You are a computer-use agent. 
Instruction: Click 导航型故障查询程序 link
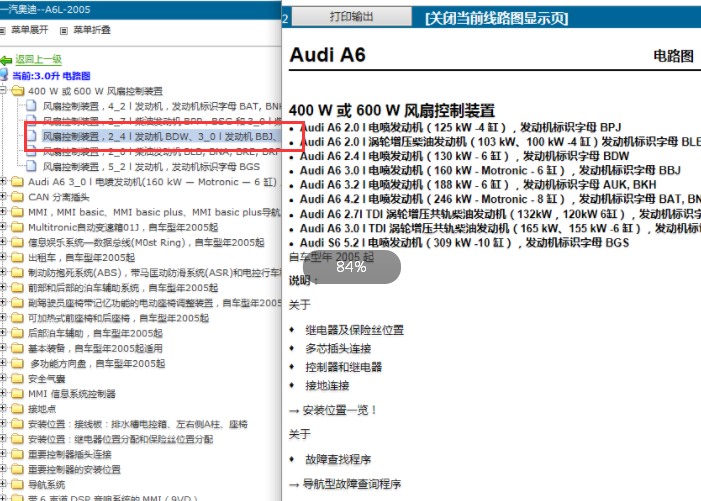352,484
